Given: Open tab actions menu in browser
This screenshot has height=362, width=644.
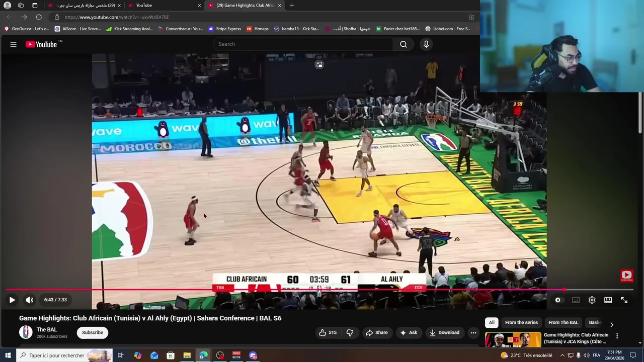Looking at the screenshot, I should pyautogui.click(x=35, y=6).
